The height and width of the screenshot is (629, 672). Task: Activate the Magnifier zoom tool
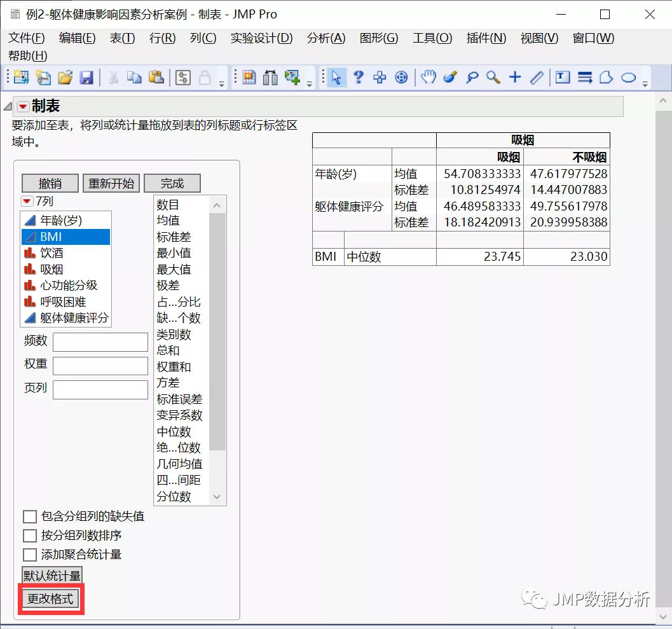492,77
